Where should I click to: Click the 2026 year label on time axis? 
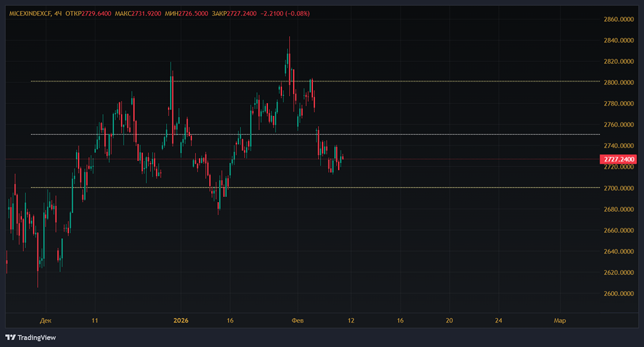click(181, 321)
